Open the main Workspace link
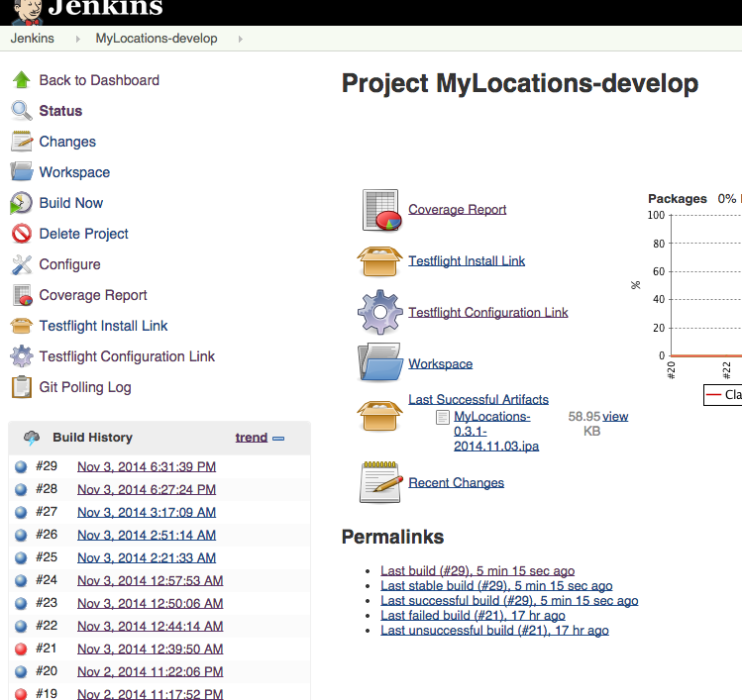The image size is (742, 700). coord(441,363)
